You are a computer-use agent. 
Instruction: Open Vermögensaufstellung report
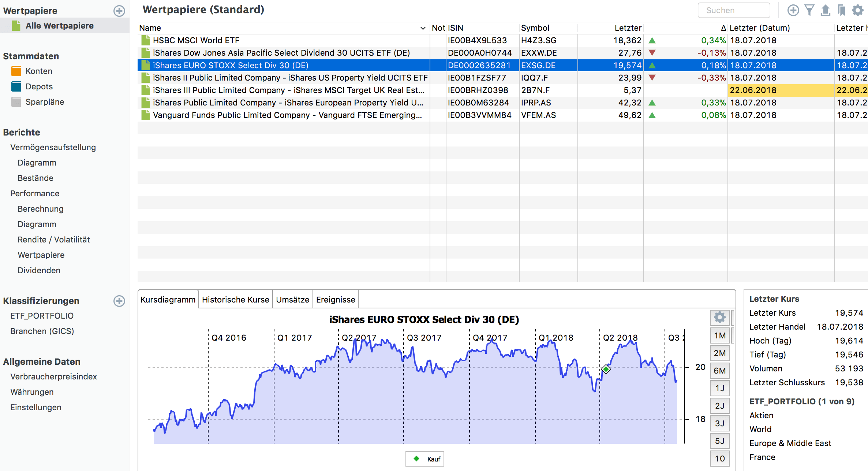tap(53, 147)
